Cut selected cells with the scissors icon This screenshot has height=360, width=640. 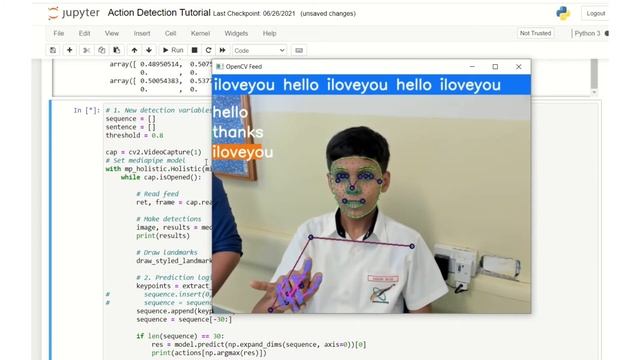pyautogui.click(x=86, y=50)
